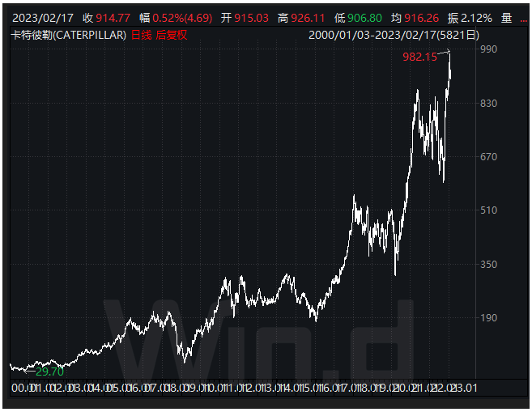The height and width of the screenshot is (412, 532).
Task: Click the peak price label 982.15
Action: (x=419, y=57)
